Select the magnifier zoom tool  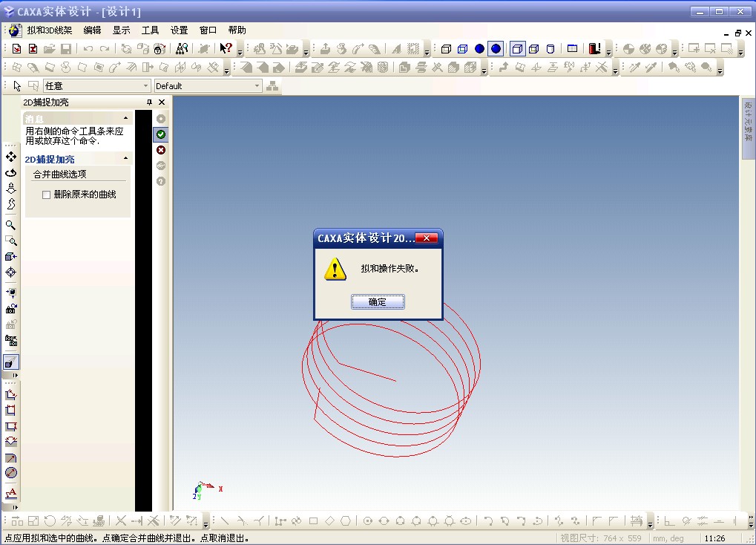pyautogui.click(x=10, y=225)
